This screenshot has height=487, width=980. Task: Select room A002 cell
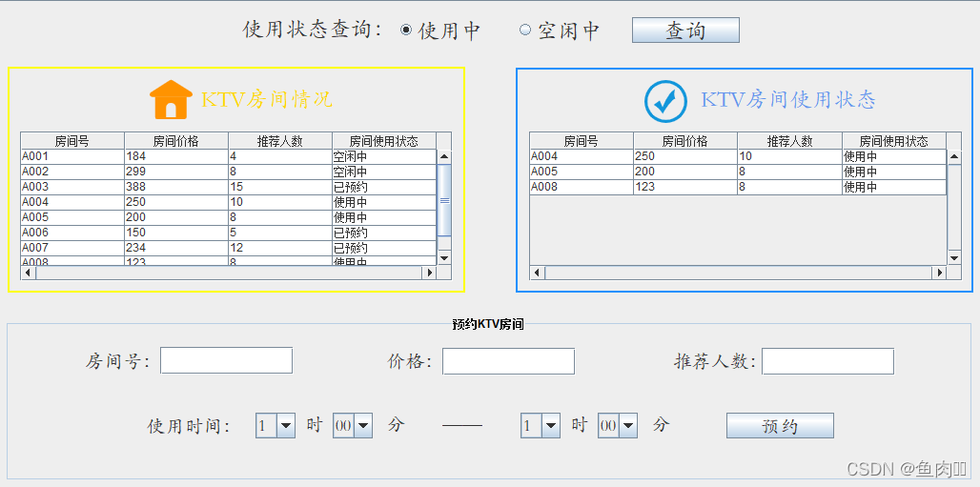click(x=72, y=172)
